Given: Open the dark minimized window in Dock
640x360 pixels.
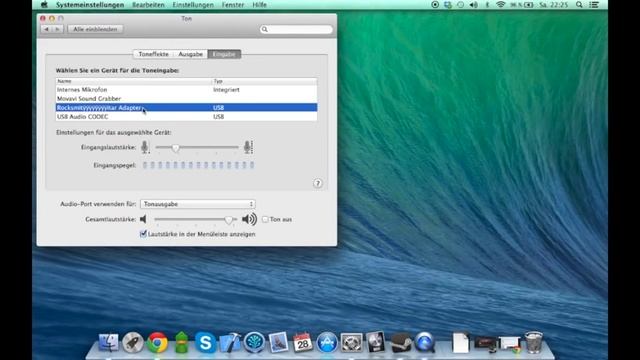Looking at the screenshot, I should coord(485,343).
